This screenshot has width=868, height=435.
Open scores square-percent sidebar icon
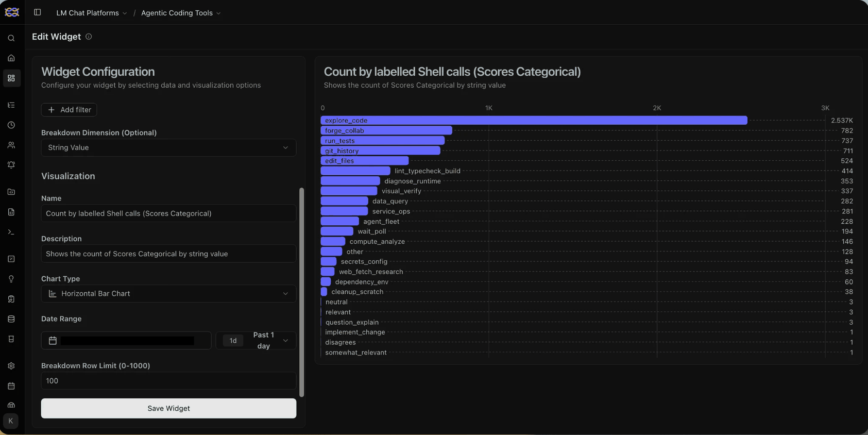point(11,259)
